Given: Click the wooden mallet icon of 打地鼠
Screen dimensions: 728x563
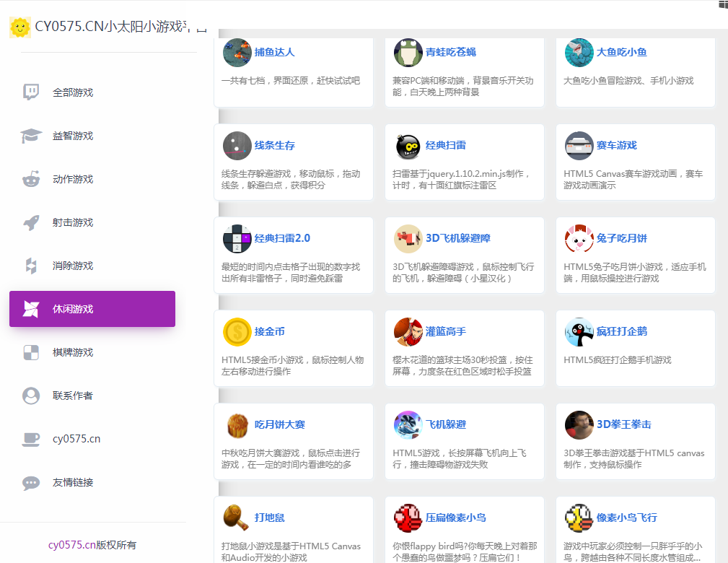Looking at the screenshot, I should [x=237, y=518].
